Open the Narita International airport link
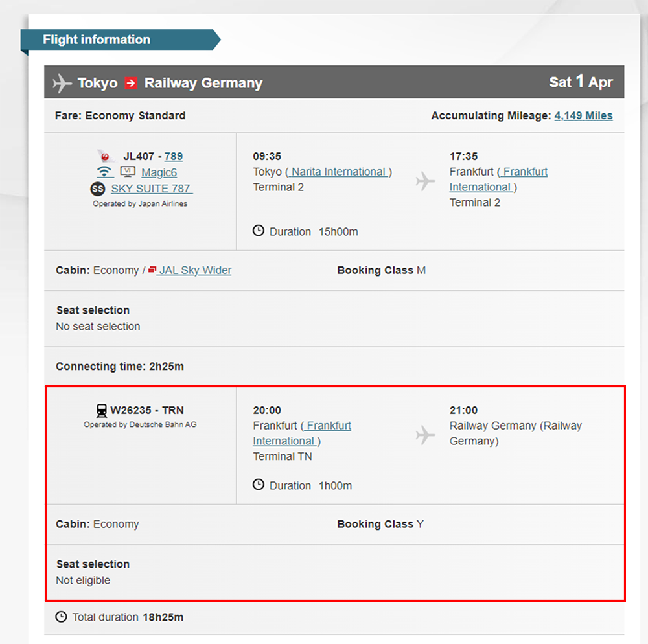648x644 pixels. point(338,172)
